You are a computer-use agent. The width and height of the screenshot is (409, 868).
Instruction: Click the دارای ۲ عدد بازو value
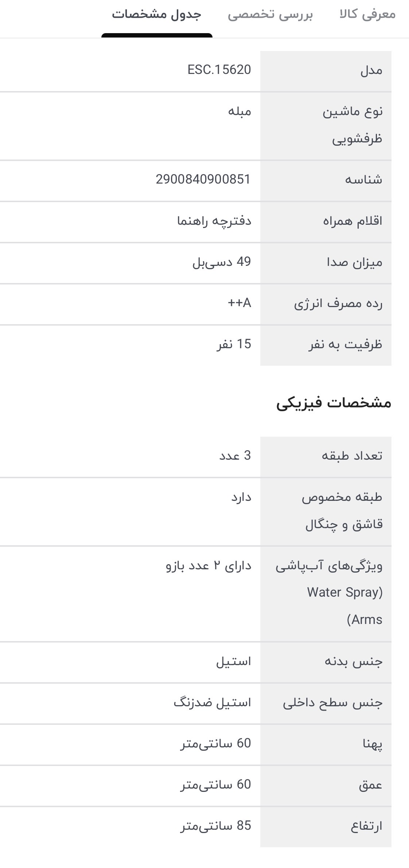pyautogui.click(x=209, y=566)
